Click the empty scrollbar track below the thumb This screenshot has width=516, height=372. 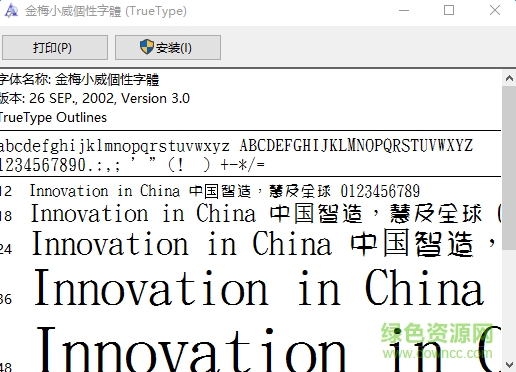pyautogui.click(x=509, y=303)
